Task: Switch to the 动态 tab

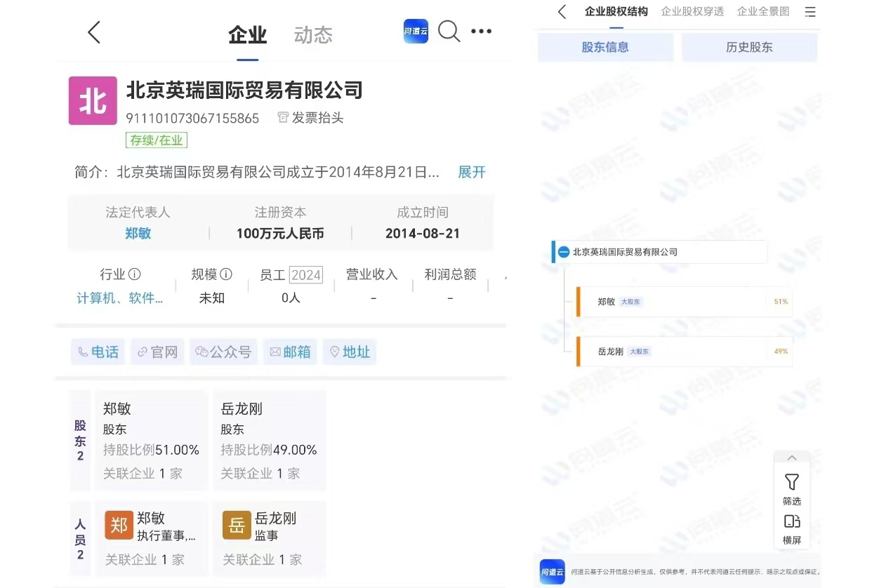Action: 313,35
